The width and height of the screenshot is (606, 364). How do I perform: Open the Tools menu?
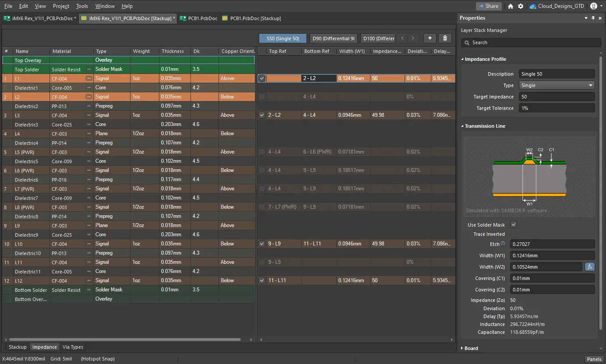click(x=82, y=6)
